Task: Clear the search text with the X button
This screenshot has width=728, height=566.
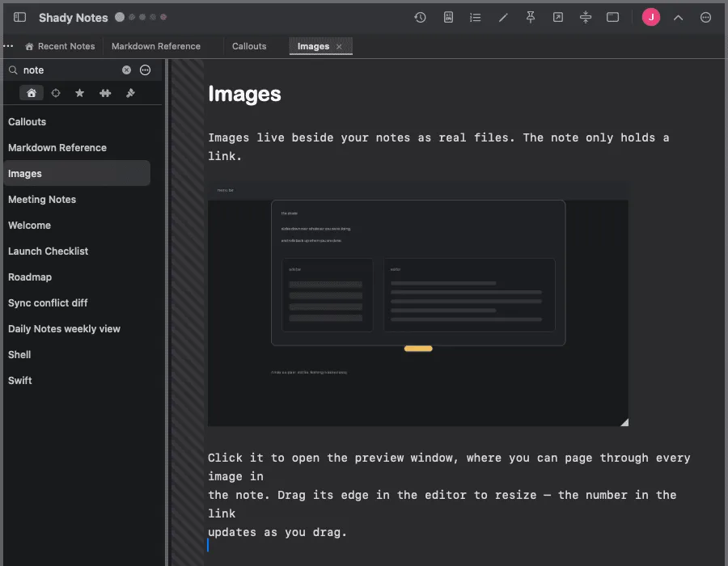Action: 126,70
